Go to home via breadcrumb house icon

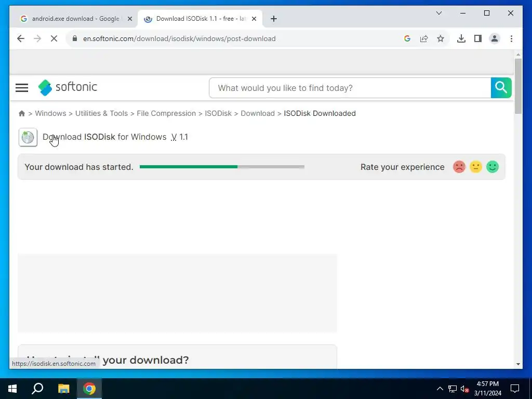[x=22, y=113]
